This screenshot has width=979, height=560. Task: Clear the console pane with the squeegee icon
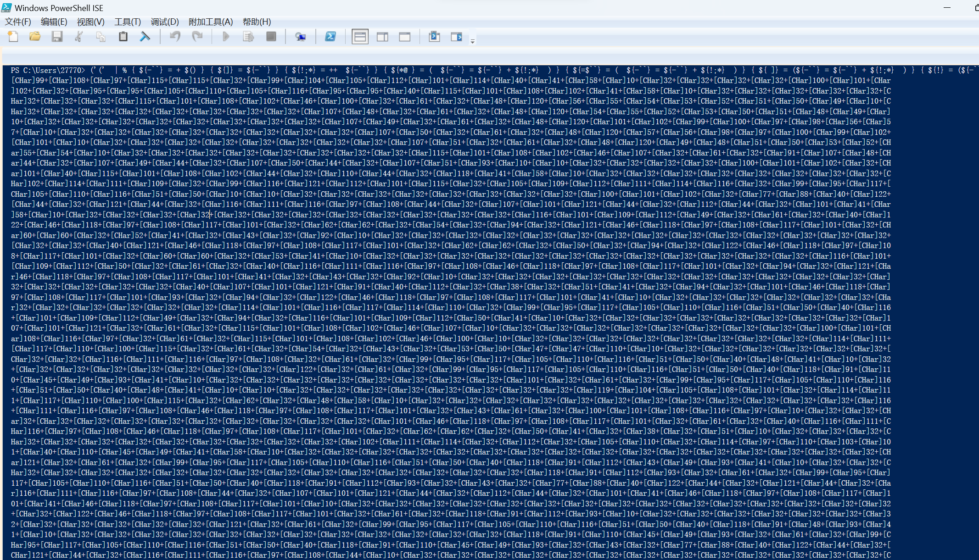pos(145,37)
